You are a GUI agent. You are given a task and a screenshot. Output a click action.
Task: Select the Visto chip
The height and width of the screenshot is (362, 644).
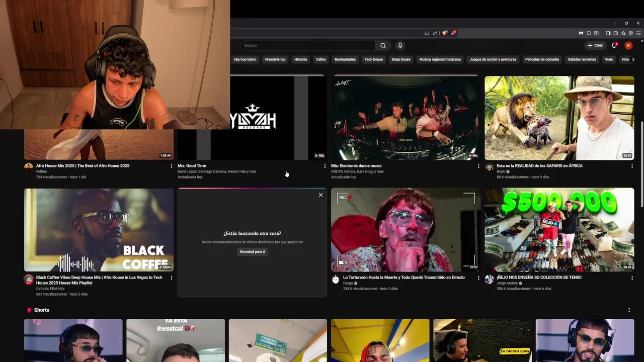tap(609, 59)
